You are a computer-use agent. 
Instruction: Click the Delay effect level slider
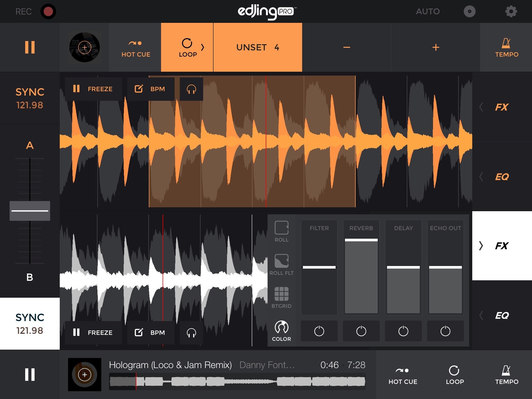[x=403, y=267]
